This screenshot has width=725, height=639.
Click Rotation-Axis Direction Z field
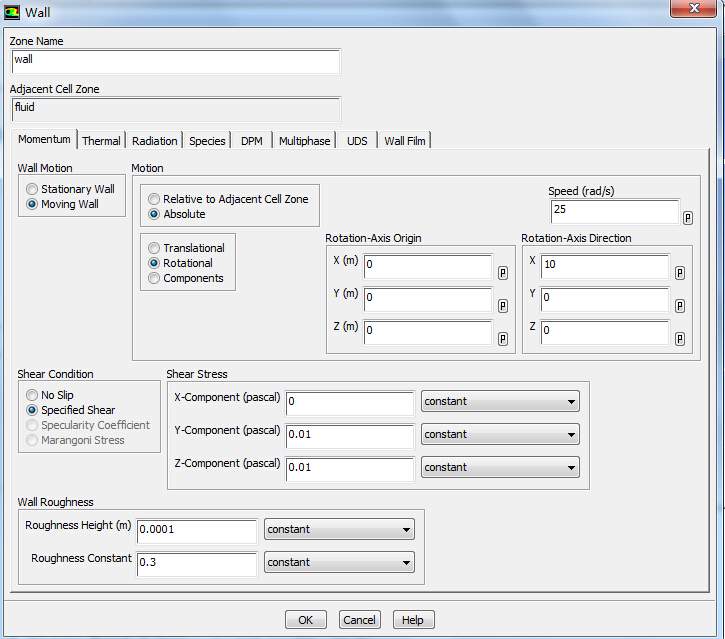point(605,332)
